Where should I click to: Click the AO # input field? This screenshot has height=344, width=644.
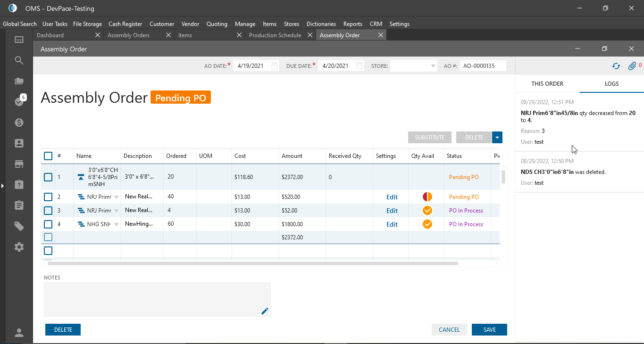pyautogui.click(x=482, y=66)
